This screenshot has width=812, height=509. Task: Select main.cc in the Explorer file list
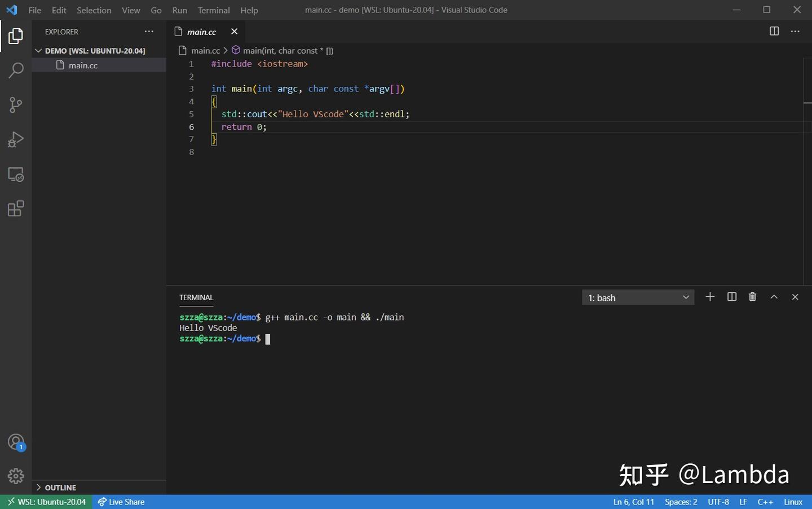coord(83,65)
